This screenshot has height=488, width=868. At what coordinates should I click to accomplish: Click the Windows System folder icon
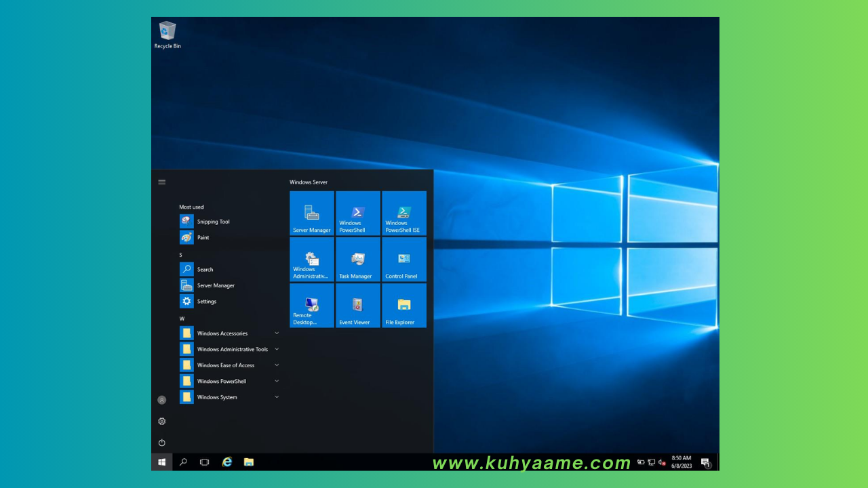tap(186, 397)
